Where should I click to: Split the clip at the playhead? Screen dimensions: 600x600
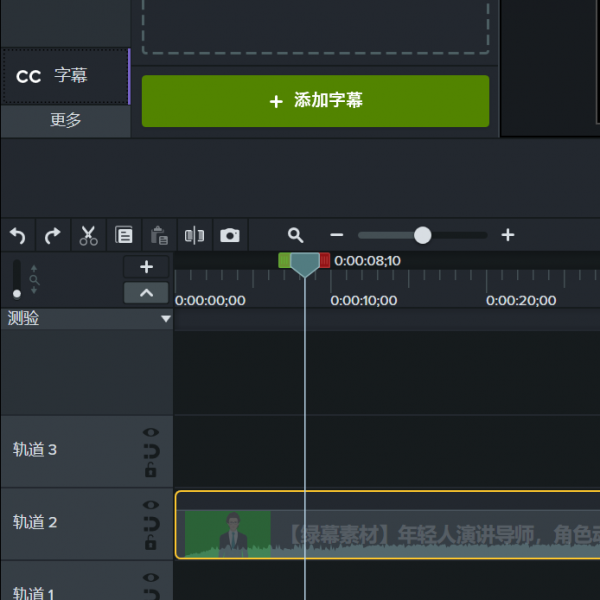[x=194, y=236]
